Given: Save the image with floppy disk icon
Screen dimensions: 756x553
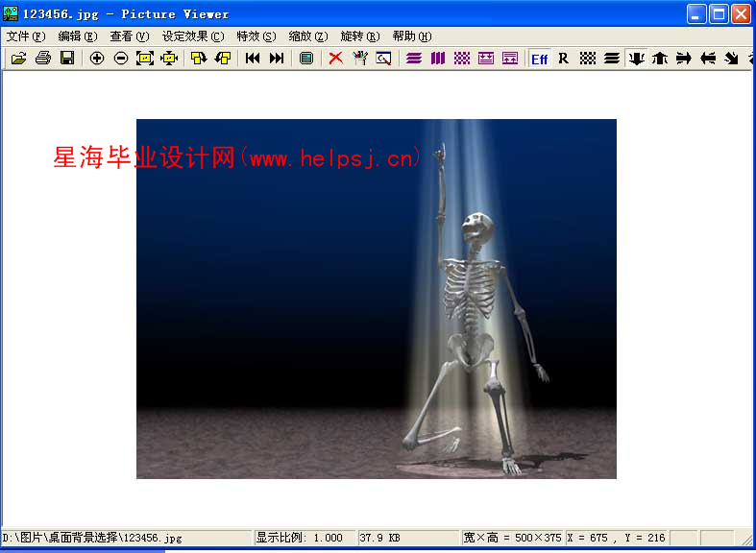Looking at the screenshot, I should [67, 59].
